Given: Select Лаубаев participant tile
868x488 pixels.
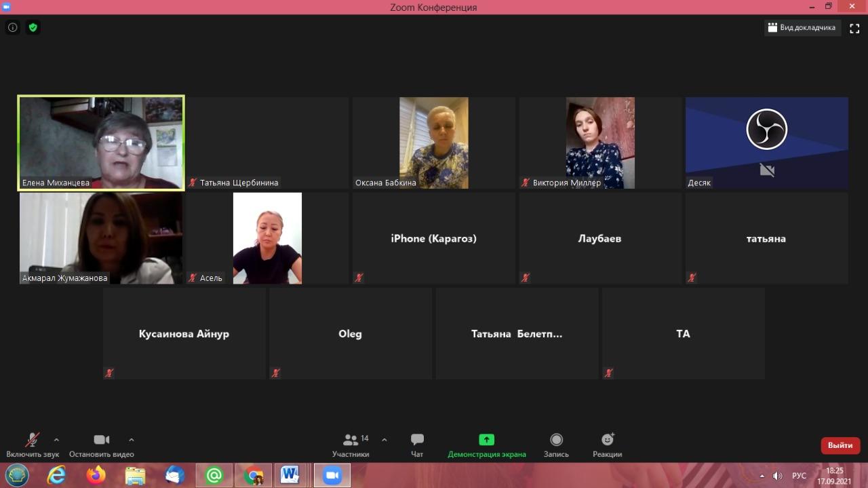Looking at the screenshot, I should pyautogui.click(x=600, y=238).
